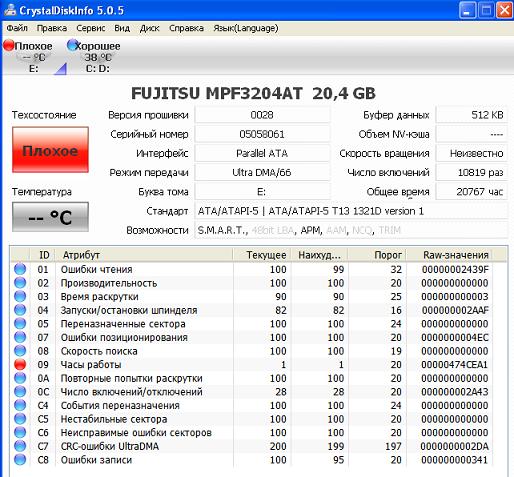Click serial number field 05058061
Image resolution: width=514 pixels, height=477 pixels.
(x=262, y=134)
